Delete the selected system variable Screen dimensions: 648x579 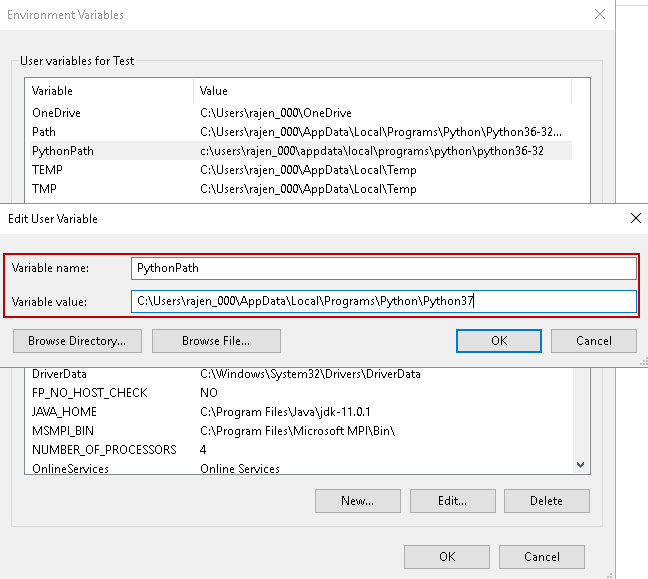(x=546, y=500)
